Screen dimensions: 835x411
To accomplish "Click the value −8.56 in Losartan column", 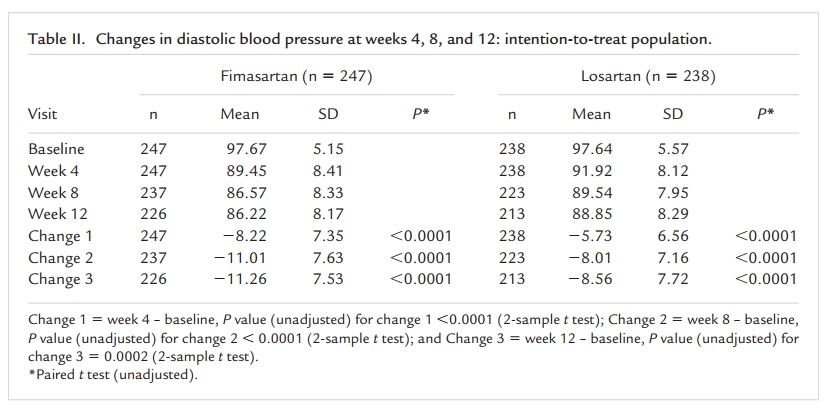I will click(x=591, y=279).
